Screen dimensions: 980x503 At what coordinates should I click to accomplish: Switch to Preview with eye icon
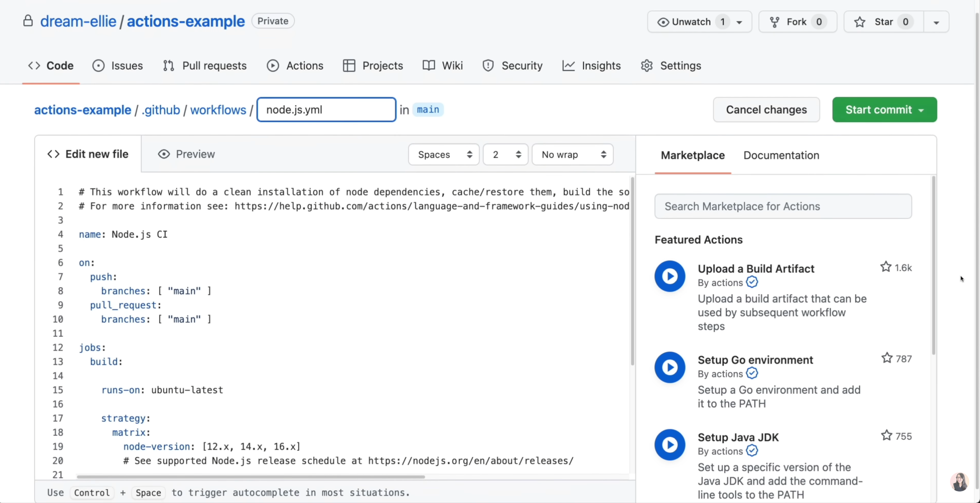(x=187, y=154)
